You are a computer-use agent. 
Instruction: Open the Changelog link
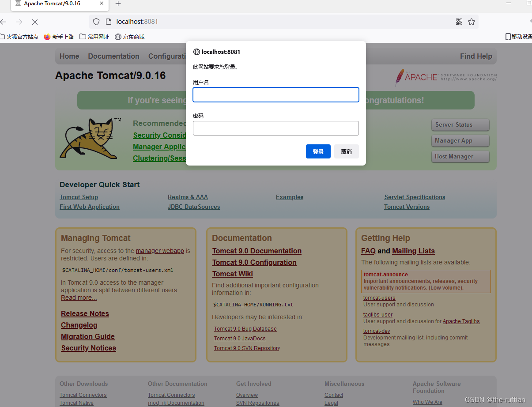tap(79, 325)
